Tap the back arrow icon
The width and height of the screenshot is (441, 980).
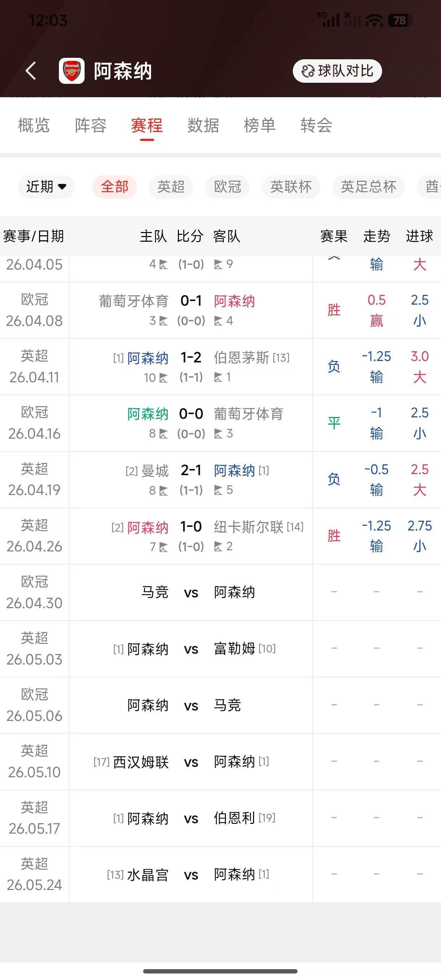(x=31, y=71)
